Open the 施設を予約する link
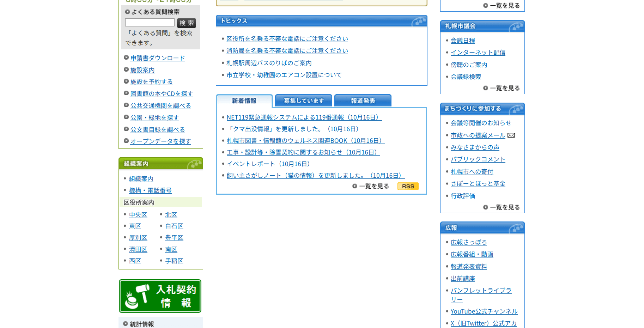 coord(151,82)
